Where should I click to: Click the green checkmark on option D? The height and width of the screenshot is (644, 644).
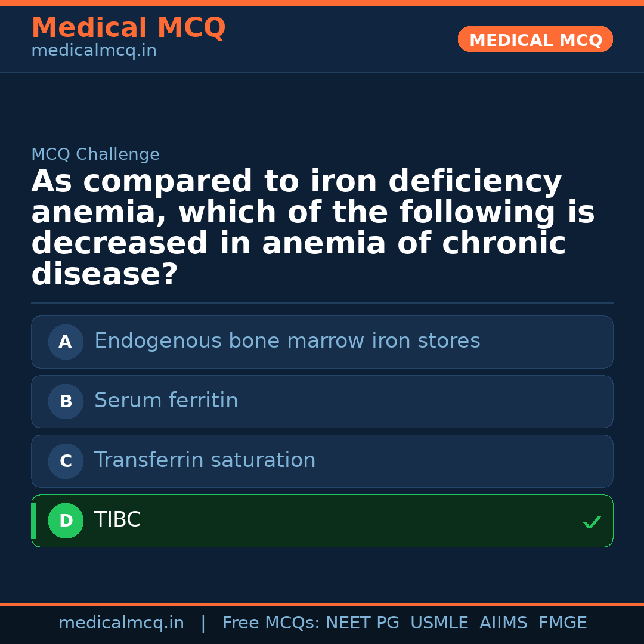(x=592, y=522)
